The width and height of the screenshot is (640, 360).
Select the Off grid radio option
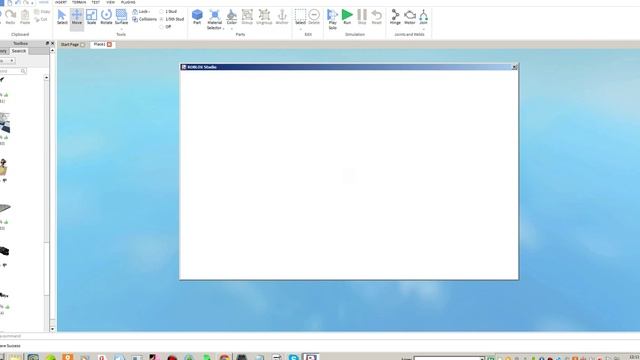(x=165, y=27)
